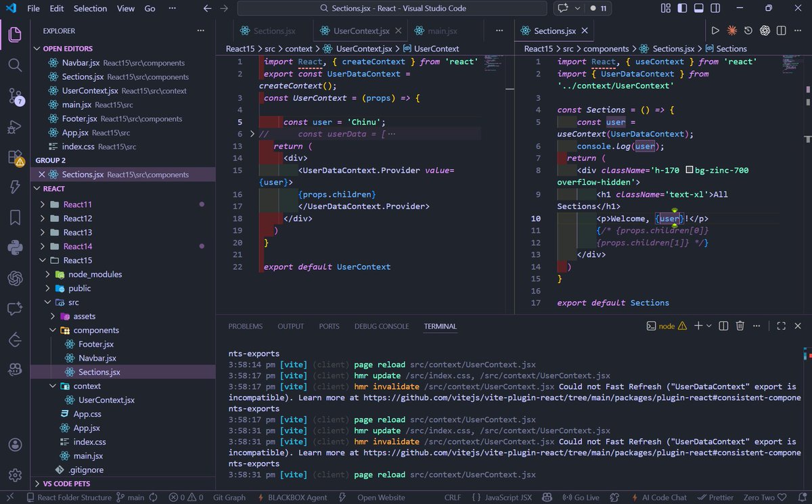Open the lightning bolt activity bar view
Image resolution: width=812 pixels, height=504 pixels.
15,187
